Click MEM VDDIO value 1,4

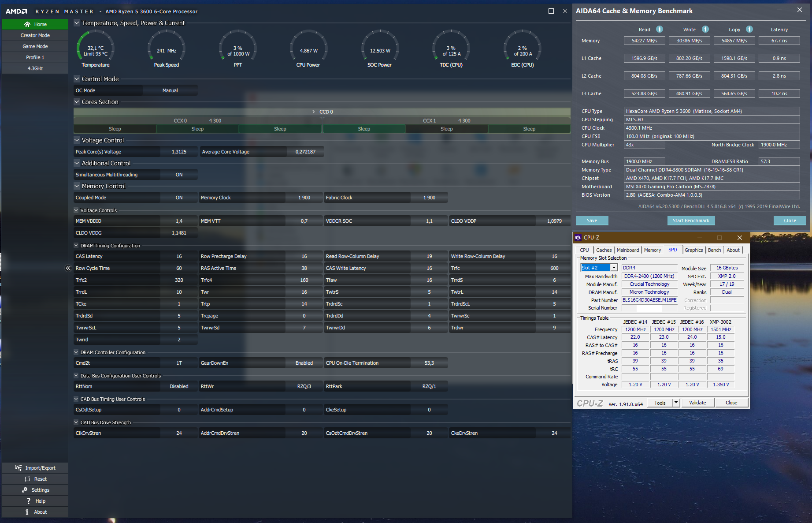pos(179,221)
